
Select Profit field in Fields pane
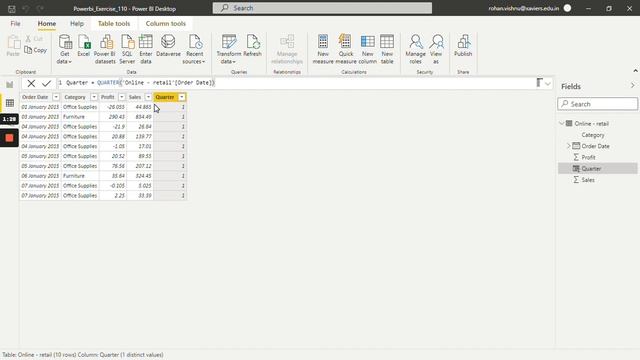pos(588,157)
